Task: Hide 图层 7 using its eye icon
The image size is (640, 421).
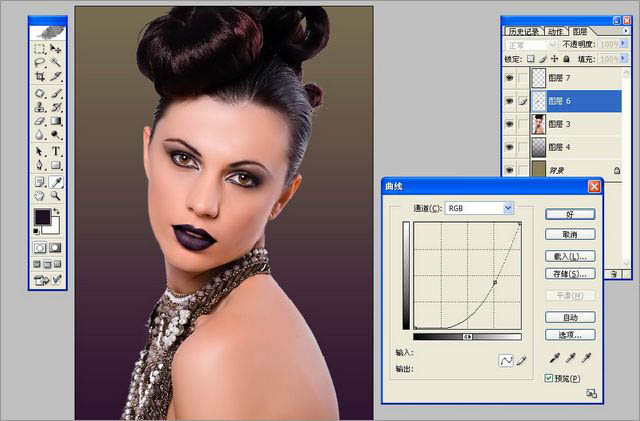Action: click(x=511, y=77)
